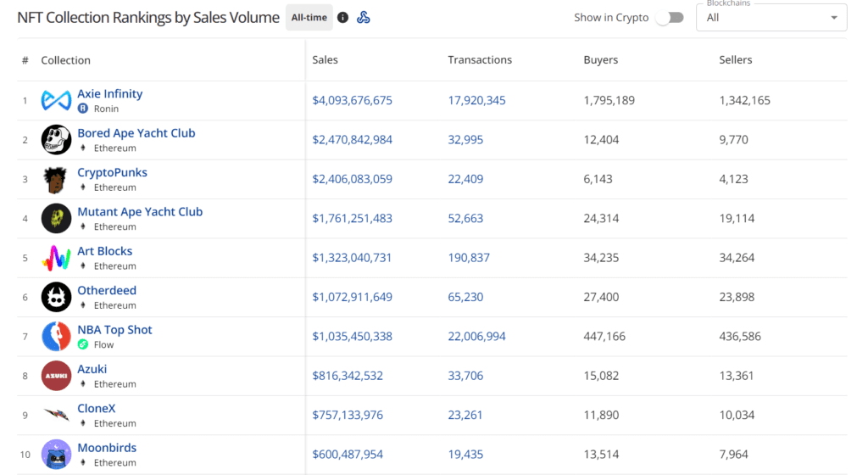
Task: Click the Blockchains dropdown arrow
Action: 834,18
